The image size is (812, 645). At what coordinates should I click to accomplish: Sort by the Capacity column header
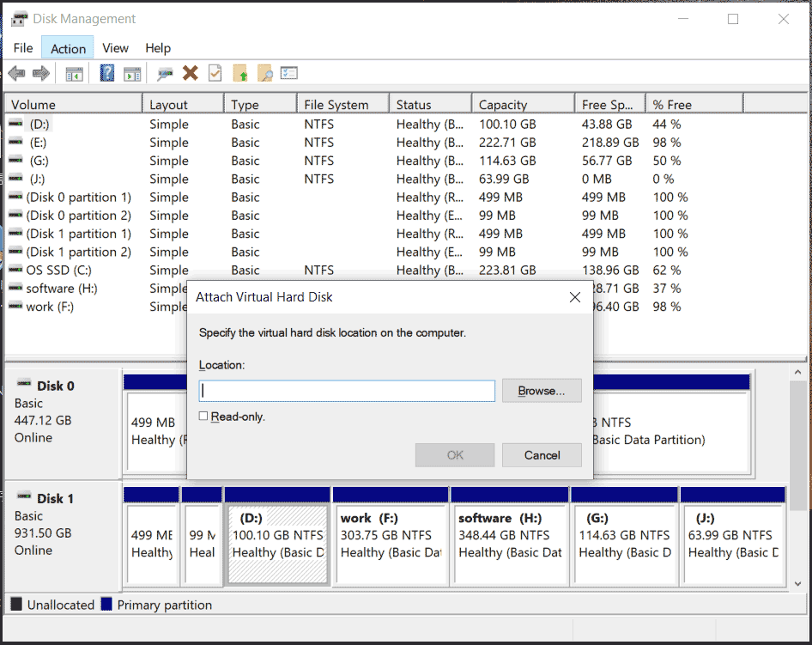tap(524, 104)
